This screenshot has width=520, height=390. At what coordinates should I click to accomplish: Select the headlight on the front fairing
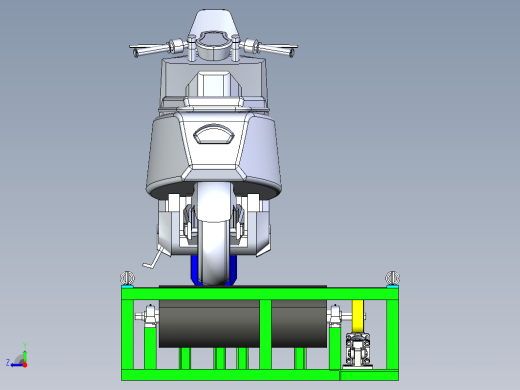[213, 134]
